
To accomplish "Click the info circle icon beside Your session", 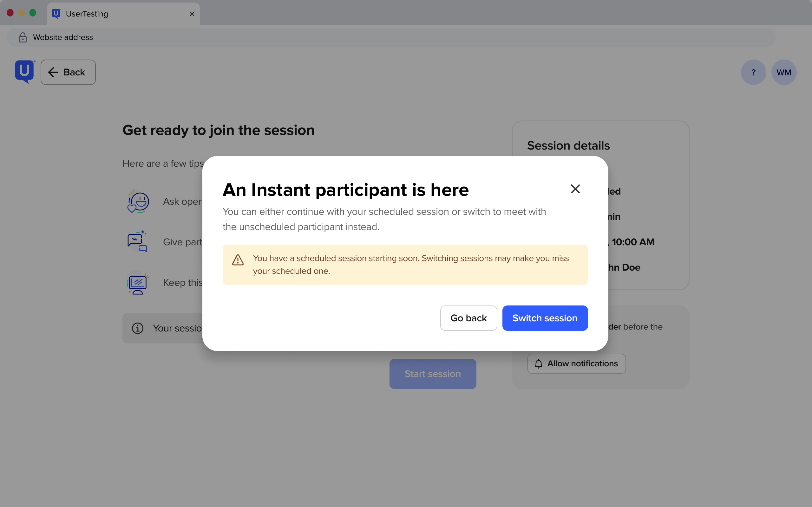I will (138, 328).
